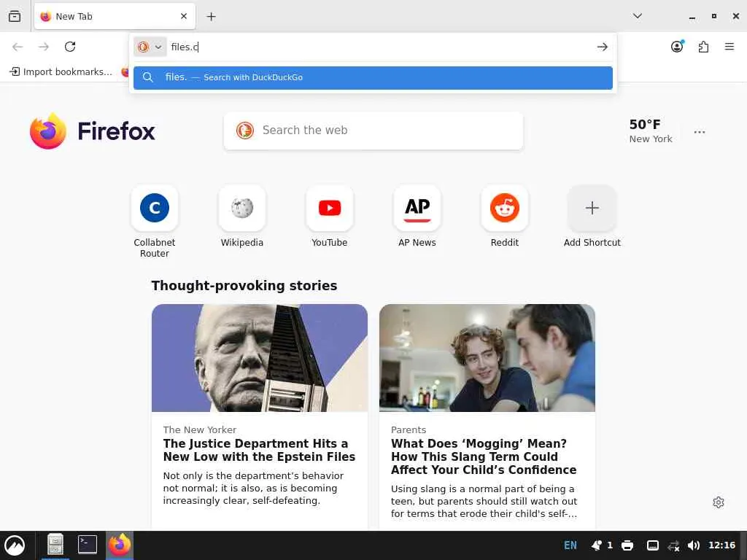Open the network connection tray icon
The height and width of the screenshot is (560, 747).
tap(673, 545)
